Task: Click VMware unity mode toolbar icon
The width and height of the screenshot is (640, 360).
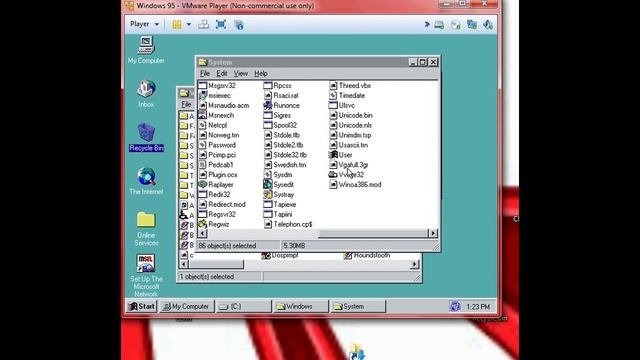Action: click(x=239, y=24)
